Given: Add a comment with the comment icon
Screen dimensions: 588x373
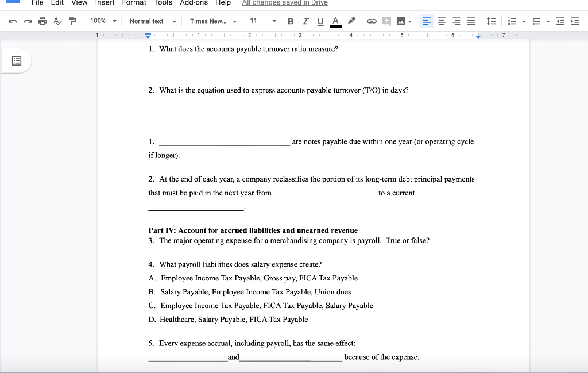Looking at the screenshot, I should pyautogui.click(x=386, y=21).
